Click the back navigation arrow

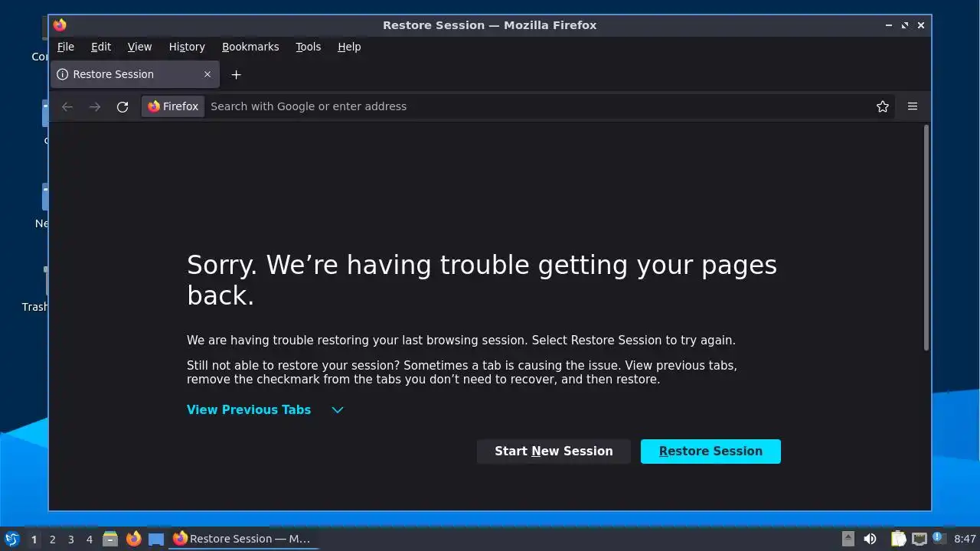click(x=67, y=106)
